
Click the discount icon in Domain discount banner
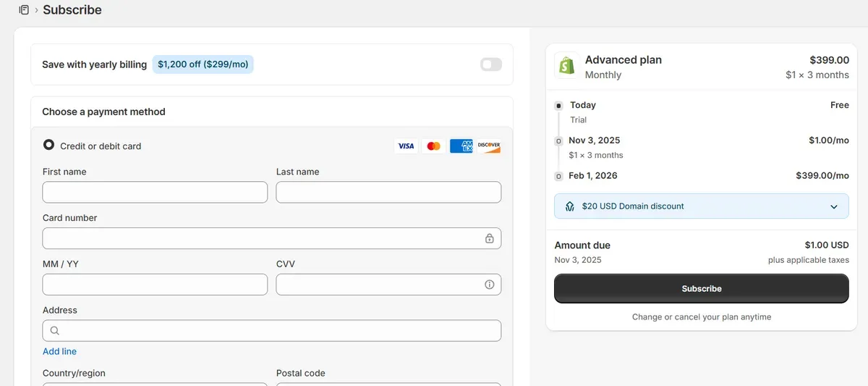click(x=570, y=206)
